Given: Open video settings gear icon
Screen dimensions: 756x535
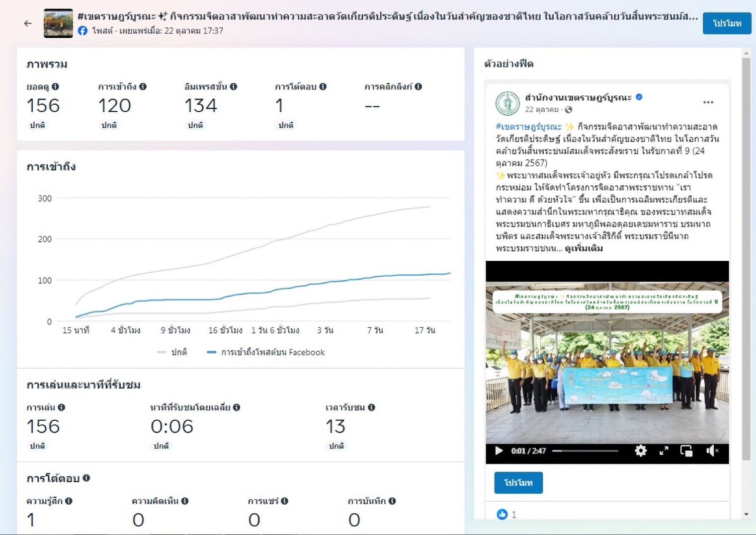Looking at the screenshot, I should coord(641,451).
